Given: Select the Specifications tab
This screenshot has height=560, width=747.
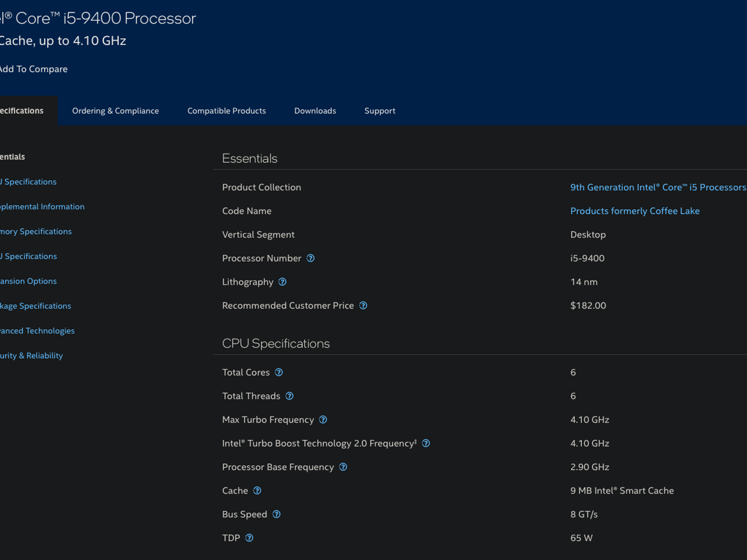Looking at the screenshot, I should click(28, 111).
